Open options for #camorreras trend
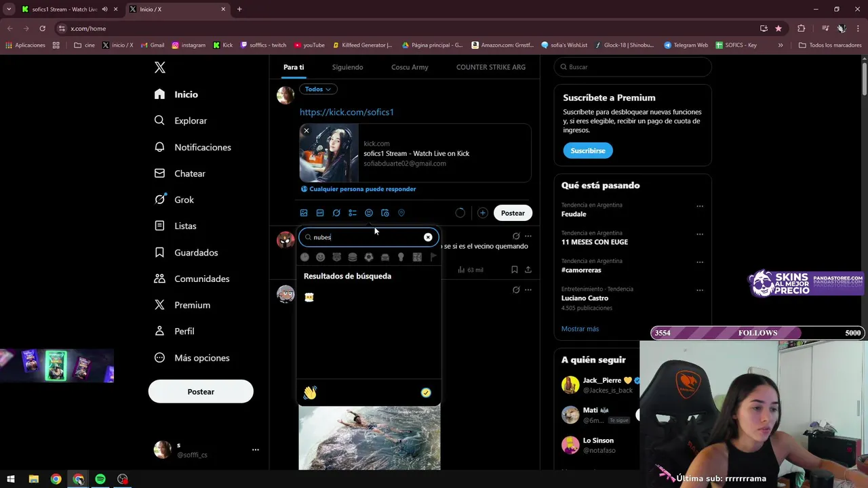The height and width of the screenshot is (488, 868). 700,262
